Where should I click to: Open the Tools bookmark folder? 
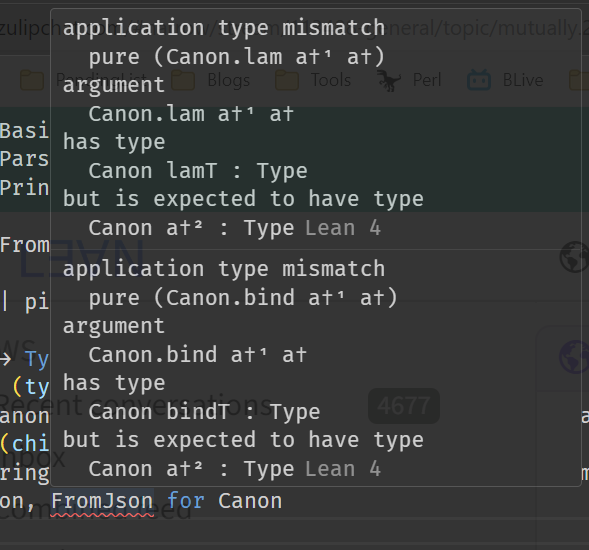pos(313,80)
